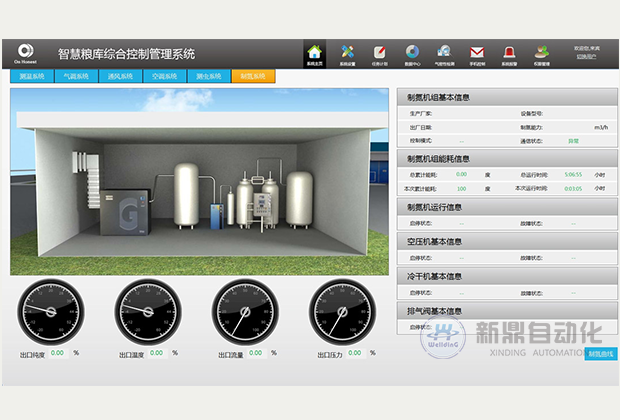Click the 出口流量 gauge dial
620x420 pixels.
pyautogui.click(x=245, y=312)
